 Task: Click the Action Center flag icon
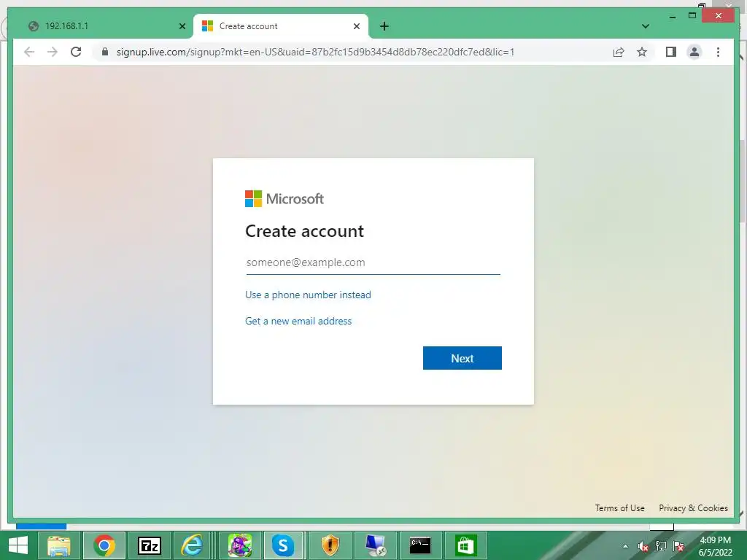(678, 546)
